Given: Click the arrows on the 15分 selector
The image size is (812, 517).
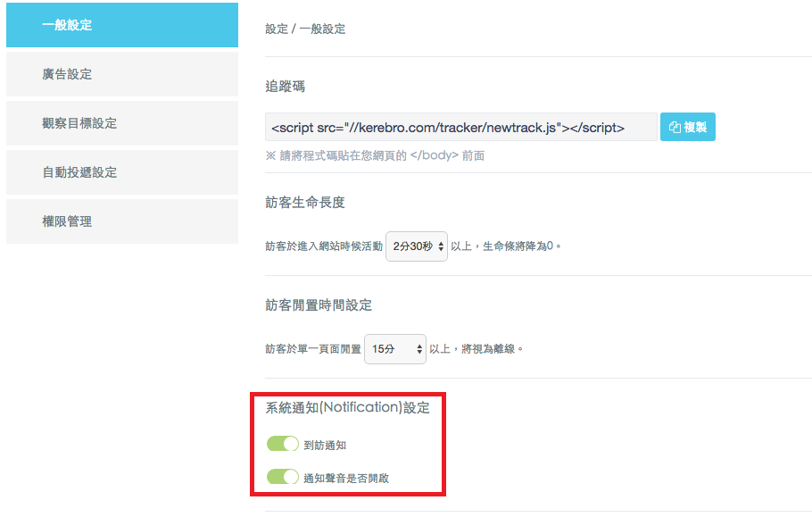Looking at the screenshot, I should [x=419, y=349].
